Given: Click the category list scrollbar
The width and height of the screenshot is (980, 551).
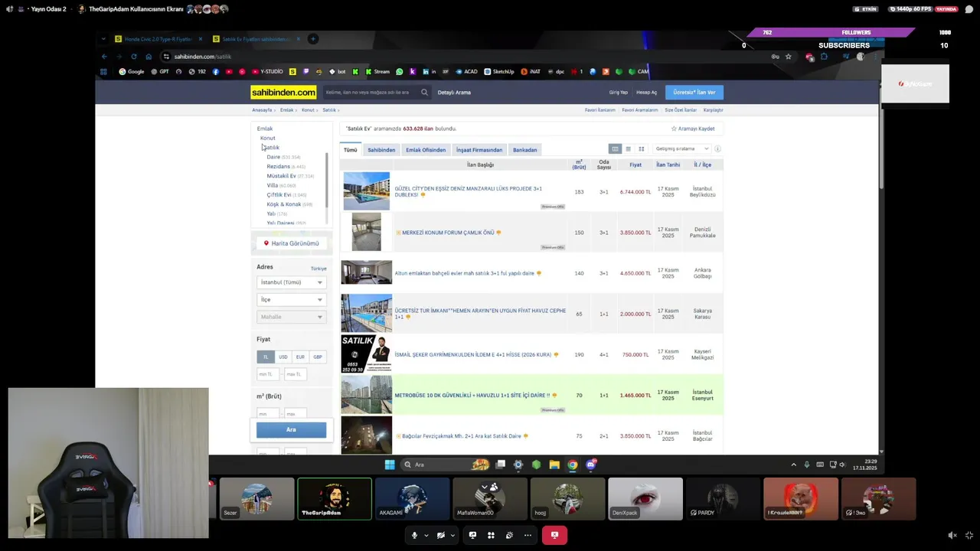Looking at the screenshot, I should coord(327,180).
